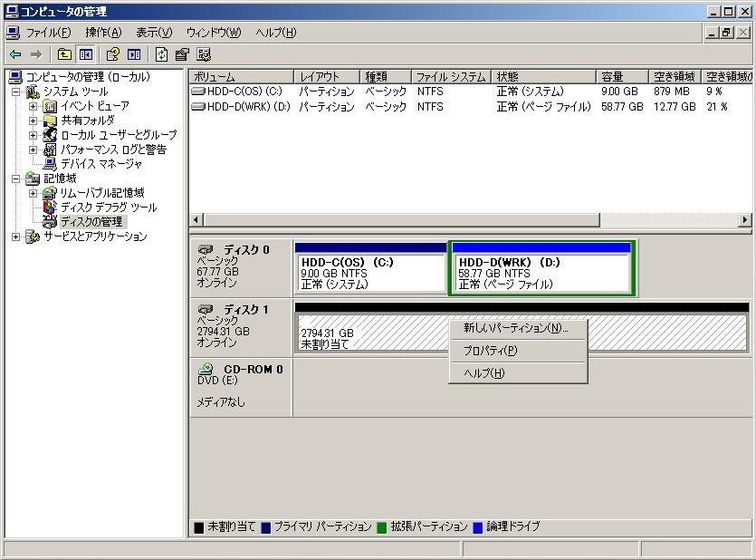Click the horizontal scrollbar thumb
756x560 pixels.
(401, 220)
